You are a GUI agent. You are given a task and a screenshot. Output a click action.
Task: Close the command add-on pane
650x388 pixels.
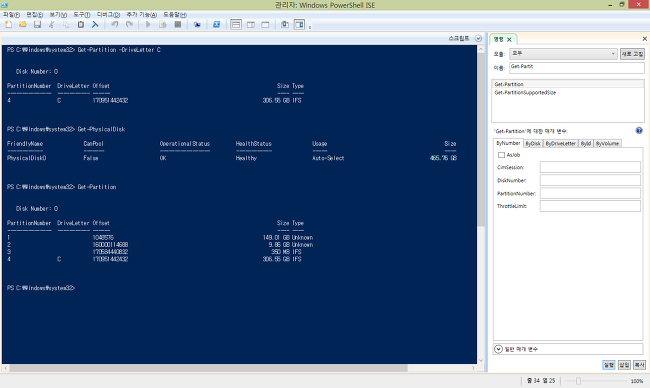click(645, 39)
